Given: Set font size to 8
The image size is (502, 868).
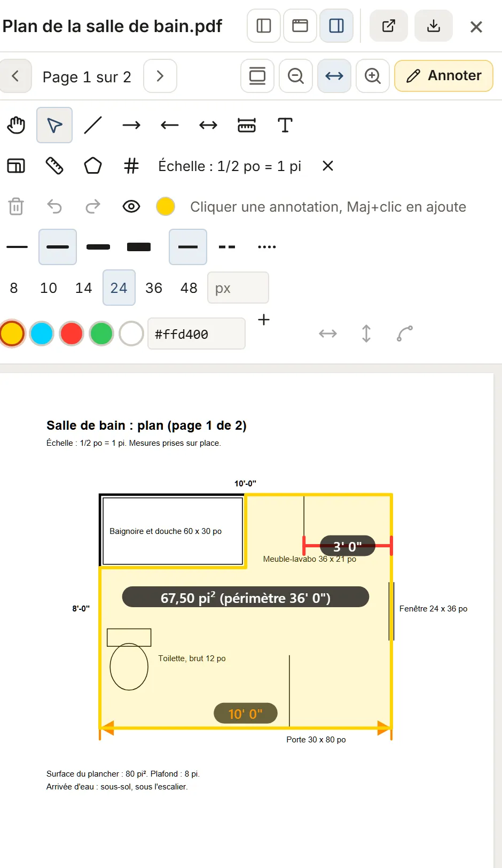Looking at the screenshot, I should pos(14,288).
